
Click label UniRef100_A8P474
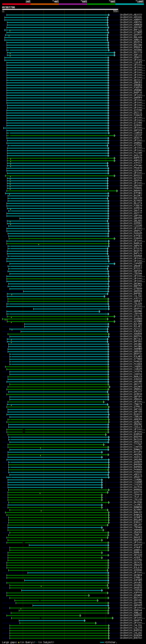coord(131,246)
